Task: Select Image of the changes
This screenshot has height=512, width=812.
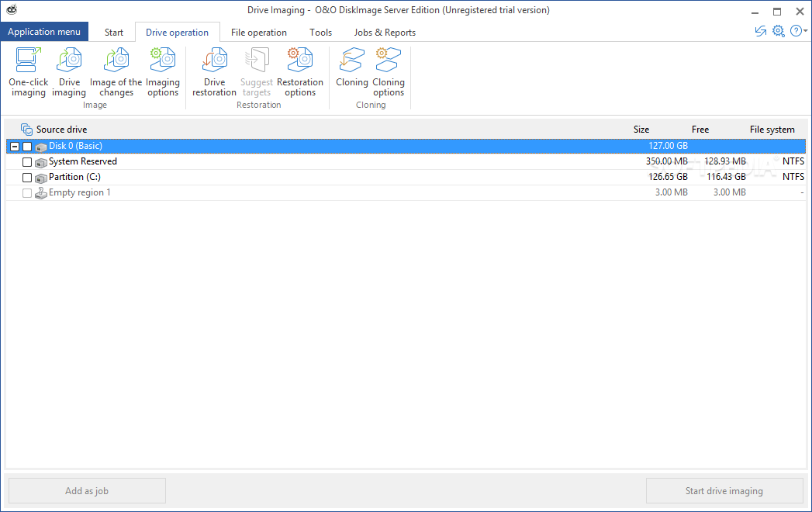Action: point(116,72)
